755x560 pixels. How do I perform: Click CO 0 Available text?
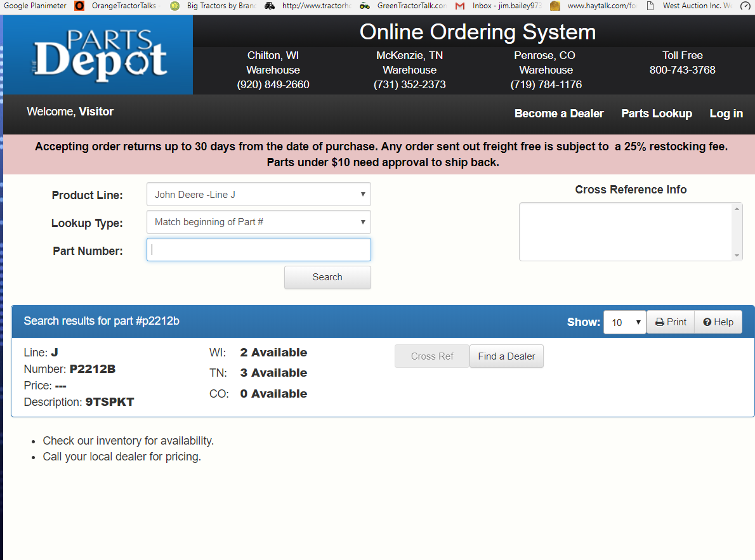pyautogui.click(x=258, y=394)
